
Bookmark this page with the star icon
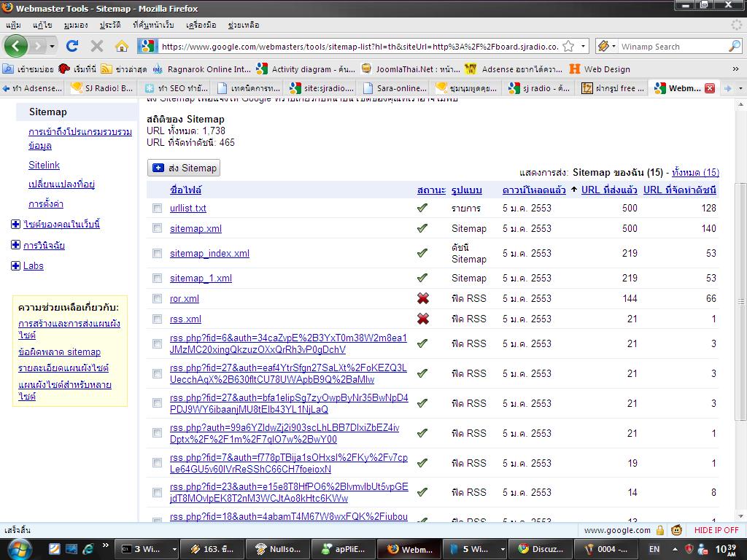coord(568,46)
